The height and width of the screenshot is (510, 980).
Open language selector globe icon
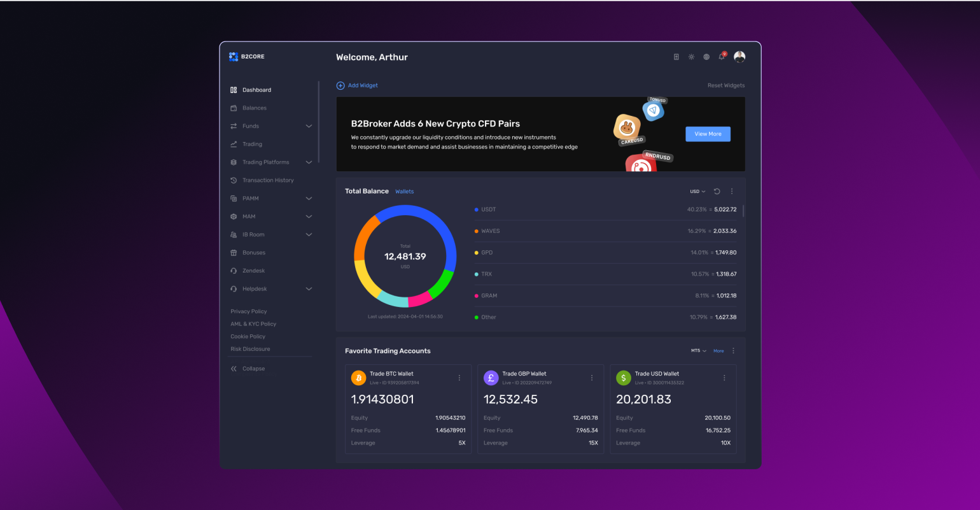pos(706,57)
